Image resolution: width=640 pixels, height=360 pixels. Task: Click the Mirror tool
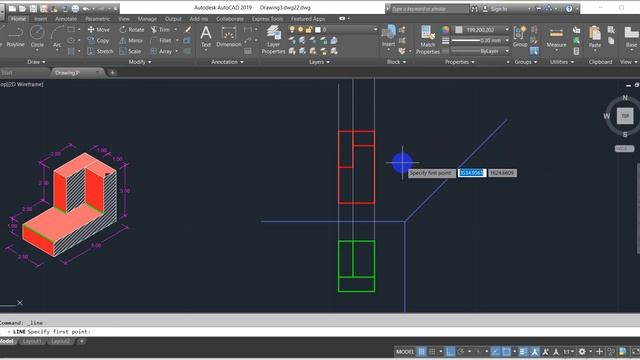coord(131,40)
